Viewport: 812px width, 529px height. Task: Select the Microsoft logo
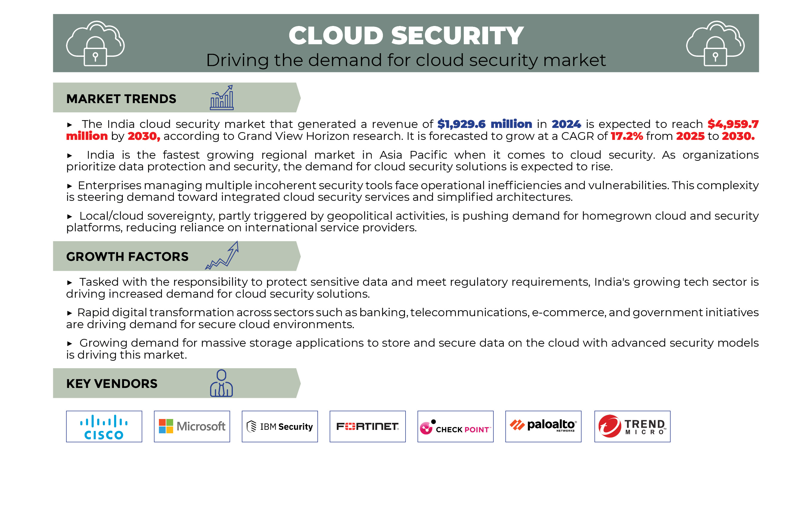[192, 426]
